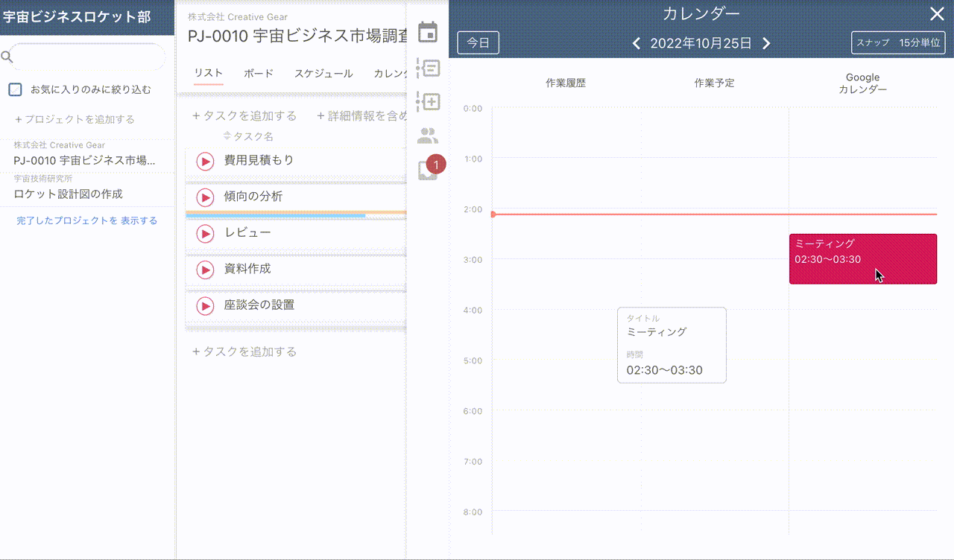Open the calendar icon in the middle toolbar
Screen dimensions: 954x560
pyautogui.click(x=429, y=32)
